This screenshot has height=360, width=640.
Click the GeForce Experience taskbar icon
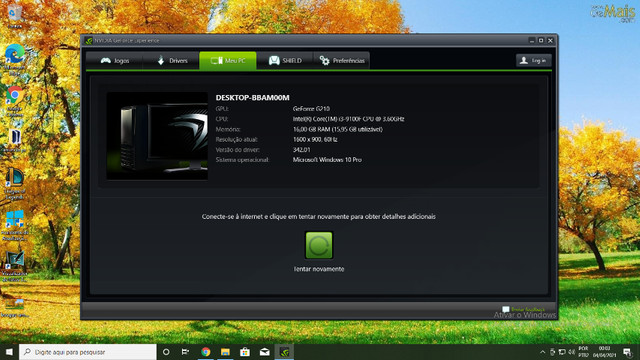pos(284,352)
